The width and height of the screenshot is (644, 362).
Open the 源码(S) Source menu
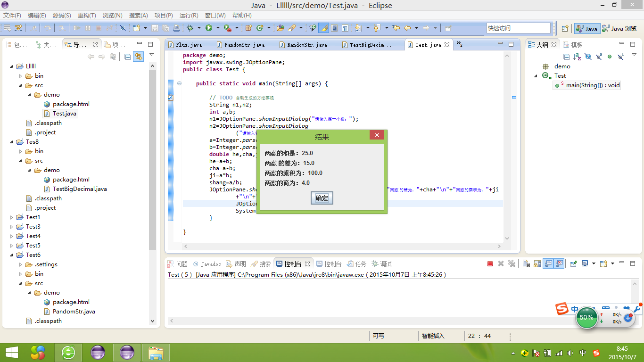click(x=61, y=16)
